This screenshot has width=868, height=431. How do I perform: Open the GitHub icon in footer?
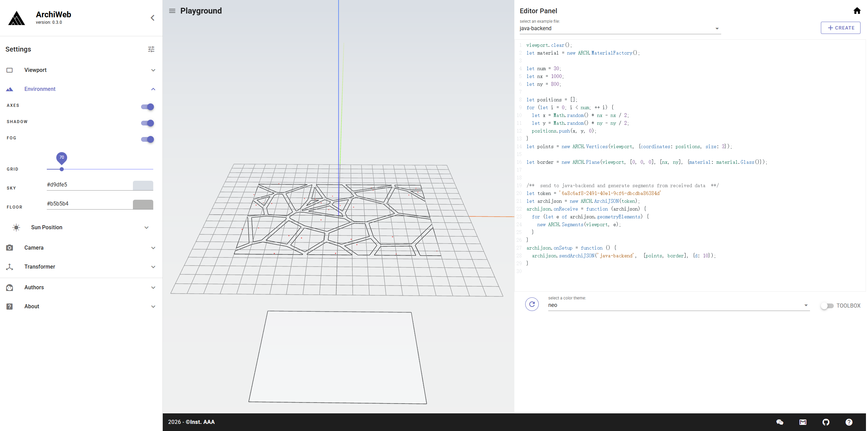[826, 422]
